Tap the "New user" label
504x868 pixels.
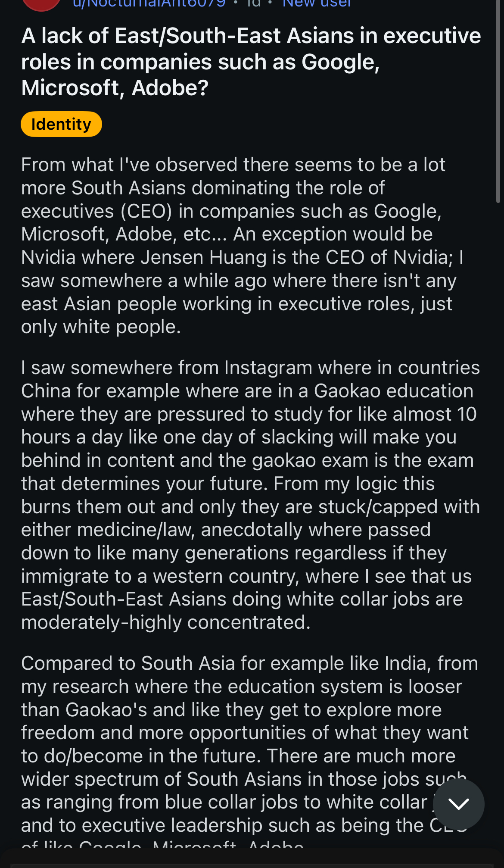pyautogui.click(x=317, y=3)
